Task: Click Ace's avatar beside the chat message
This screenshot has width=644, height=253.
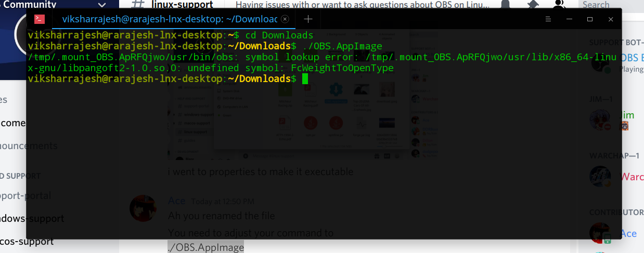Action: pos(142,208)
